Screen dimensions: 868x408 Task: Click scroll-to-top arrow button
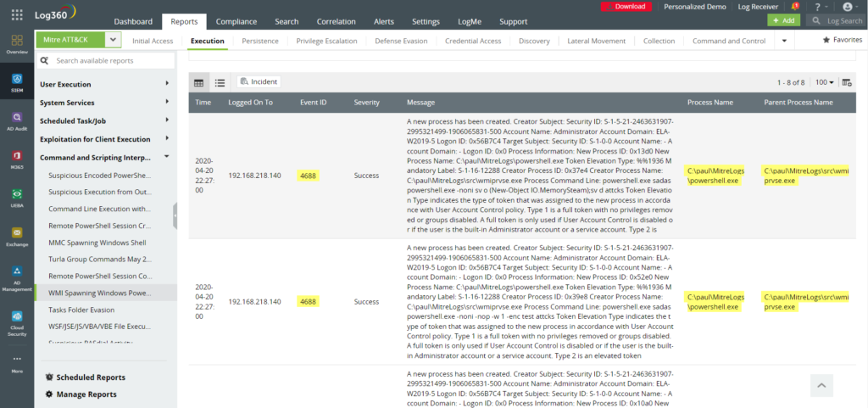[821, 385]
